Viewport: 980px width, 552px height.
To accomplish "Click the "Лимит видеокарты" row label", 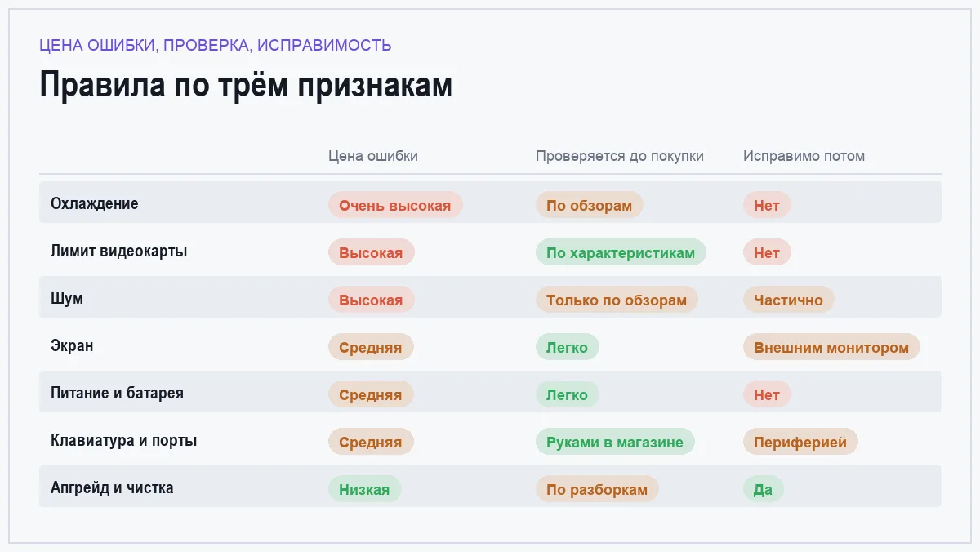I will click(x=119, y=251).
